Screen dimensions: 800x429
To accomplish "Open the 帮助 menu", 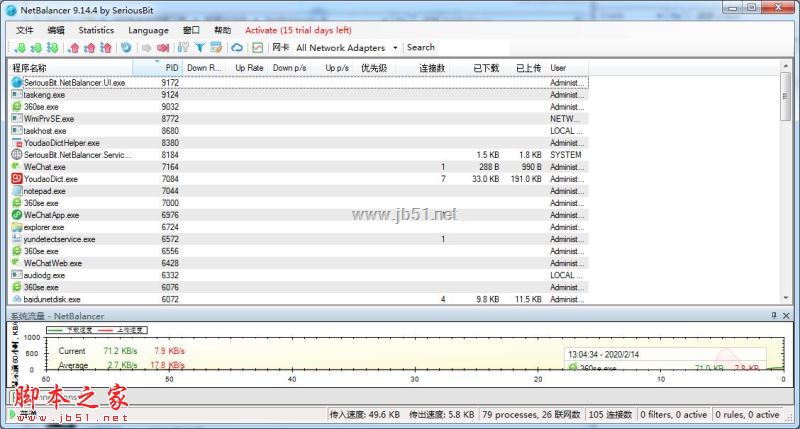I will 222,30.
